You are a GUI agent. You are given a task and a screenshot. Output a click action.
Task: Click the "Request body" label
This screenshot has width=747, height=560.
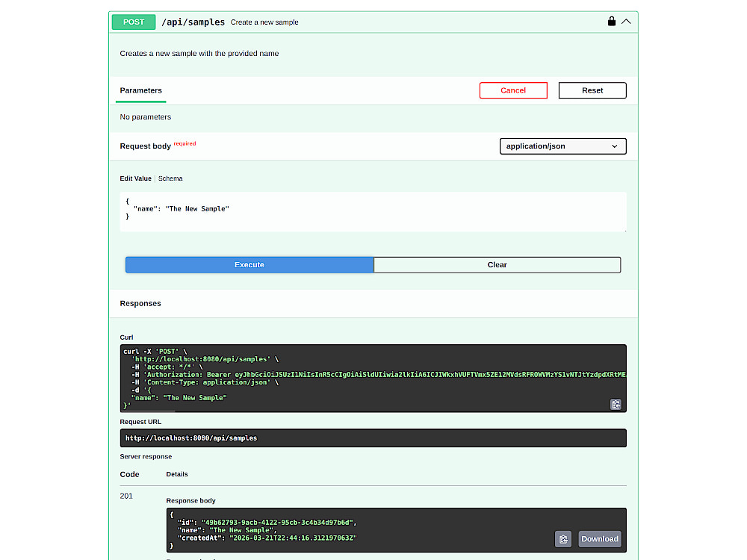[146, 146]
